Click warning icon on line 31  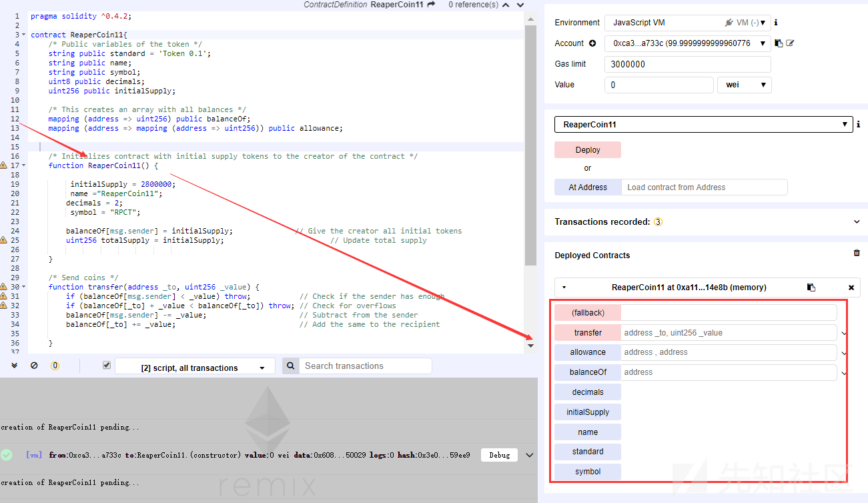click(x=4, y=296)
